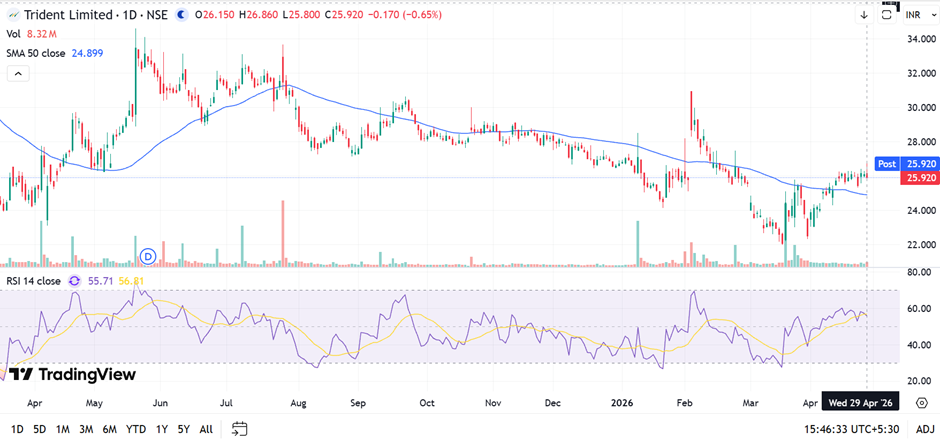Select the 5D time range
The image size is (940, 439).
pyautogui.click(x=39, y=429)
